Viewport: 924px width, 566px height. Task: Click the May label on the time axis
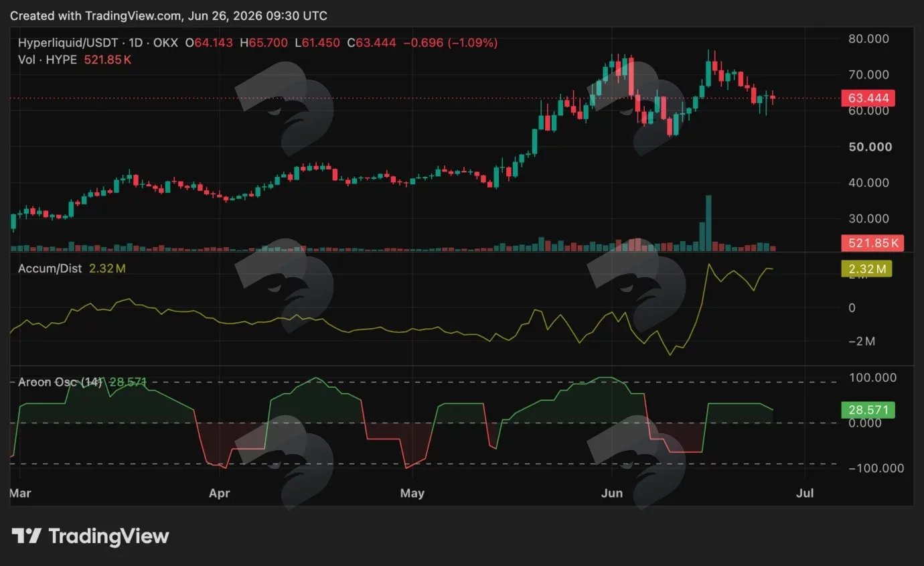click(x=412, y=494)
